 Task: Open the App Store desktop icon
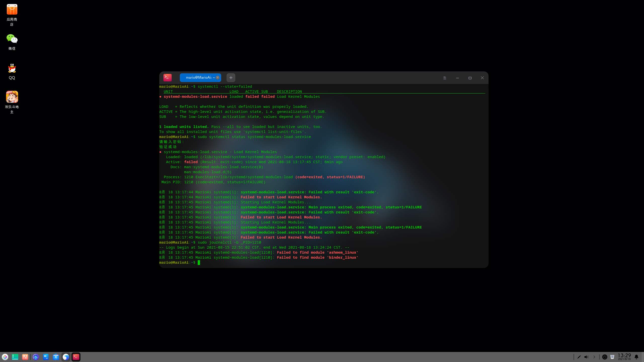(12, 10)
